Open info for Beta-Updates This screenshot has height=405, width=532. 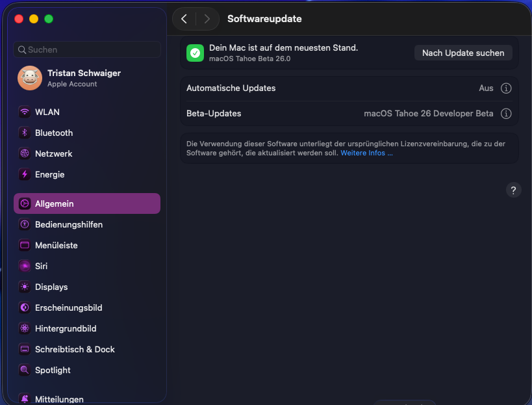pyautogui.click(x=507, y=113)
